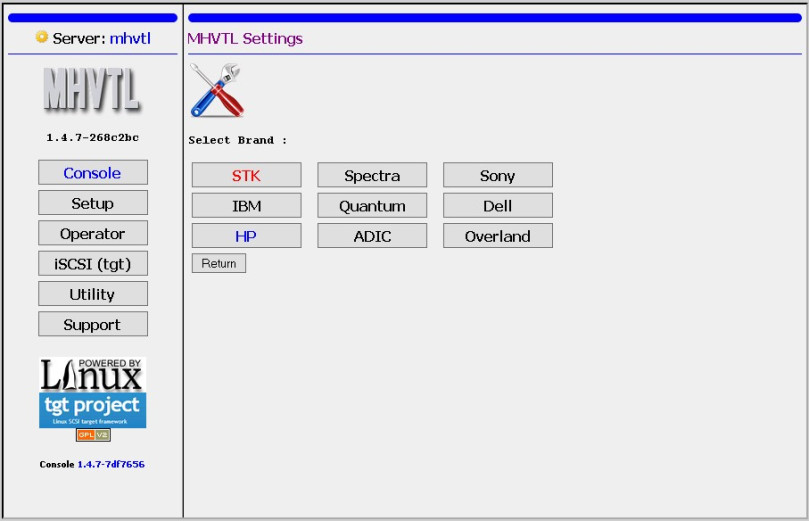The image size is (809, 521).
Task: Select the HP brand
Action: 247,236
